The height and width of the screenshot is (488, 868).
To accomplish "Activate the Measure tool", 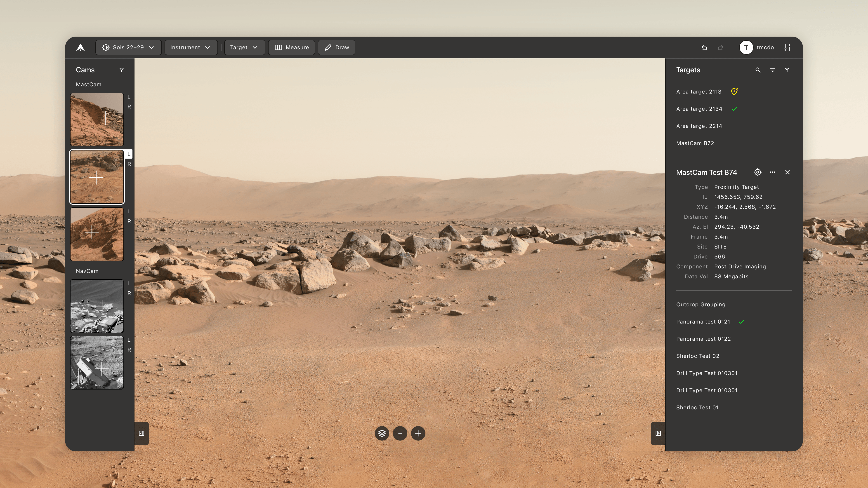I will [291, 47].
